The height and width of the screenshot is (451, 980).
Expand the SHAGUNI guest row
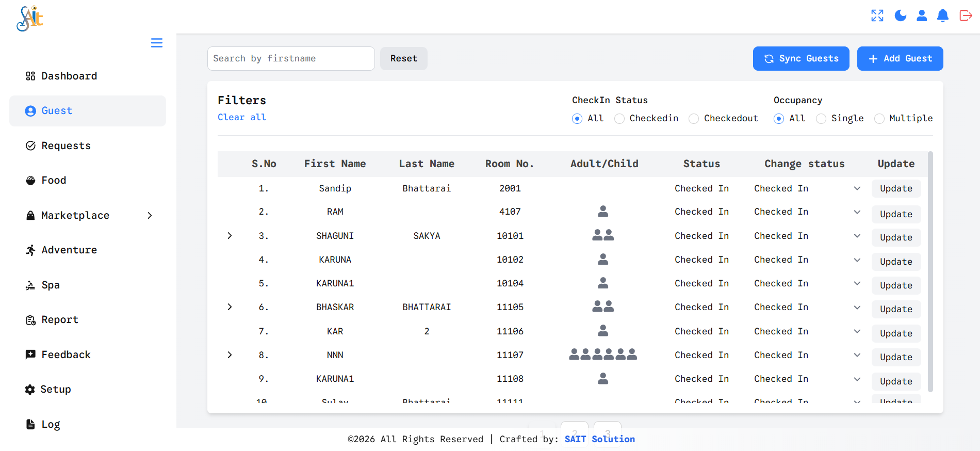click(230, 236)
